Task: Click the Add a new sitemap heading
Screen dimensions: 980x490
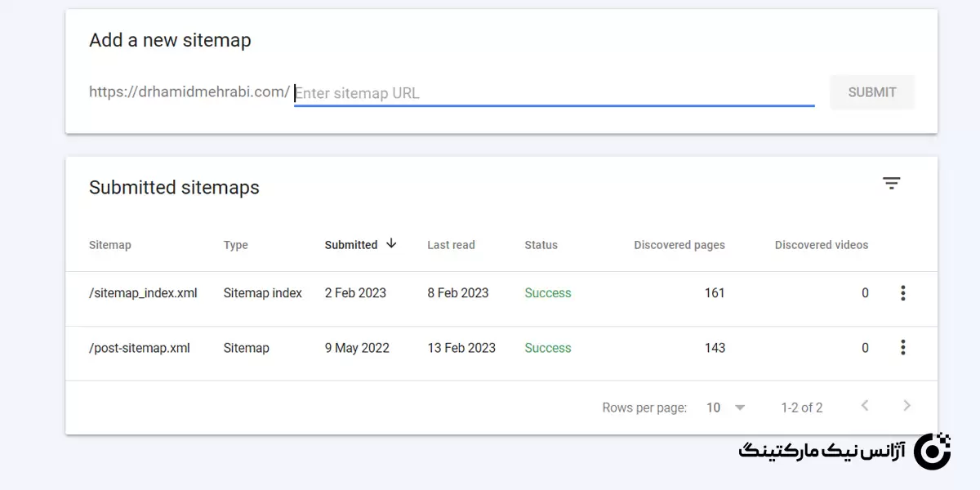Action: [x=169, y=39]
